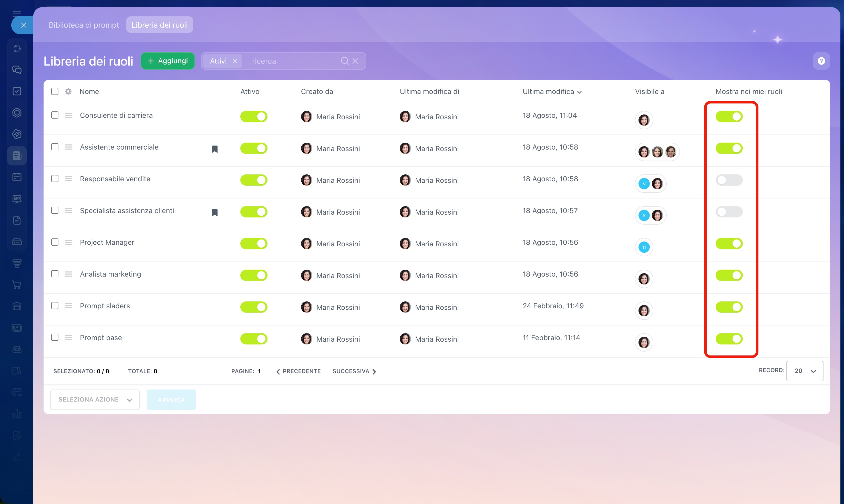Screen dimensions: 844x504
Task: Open the robot icon in the sidebar
Action: coord(17,349)
